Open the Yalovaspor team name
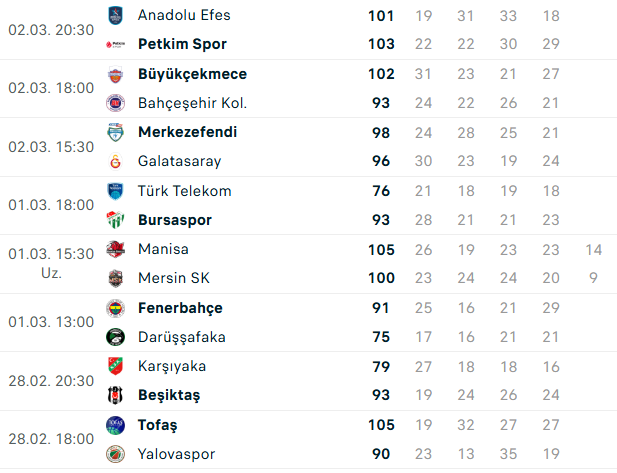 [x=176, y=454]
